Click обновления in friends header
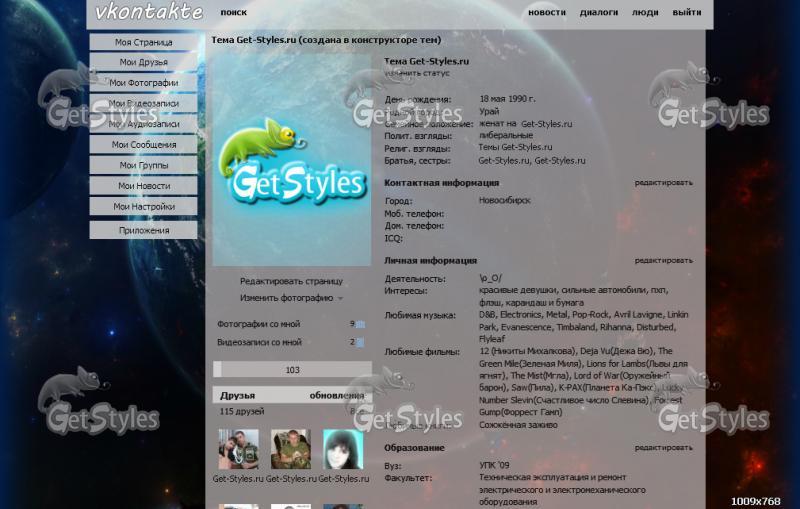Image resolution: width=800 pixels, height=509 pixels. coord(337,395)
